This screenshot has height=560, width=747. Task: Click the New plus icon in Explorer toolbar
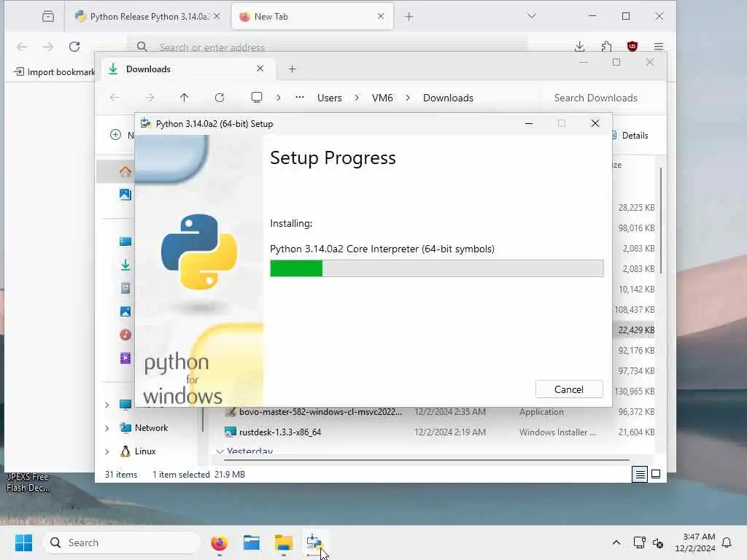115,135
